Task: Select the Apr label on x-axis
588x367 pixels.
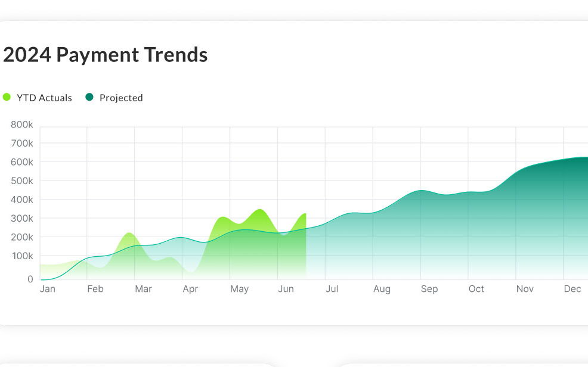Action: pyautogui.click(x=190, y=289)
